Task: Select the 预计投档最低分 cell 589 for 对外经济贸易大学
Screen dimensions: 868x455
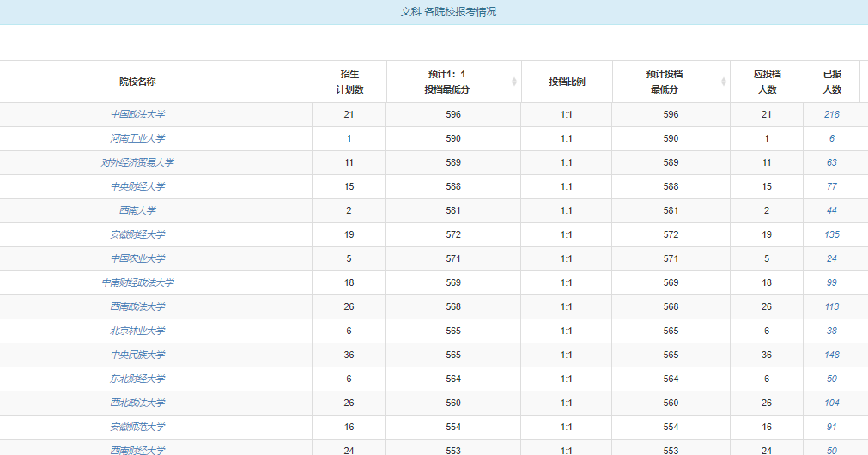Action: (671, 163)
